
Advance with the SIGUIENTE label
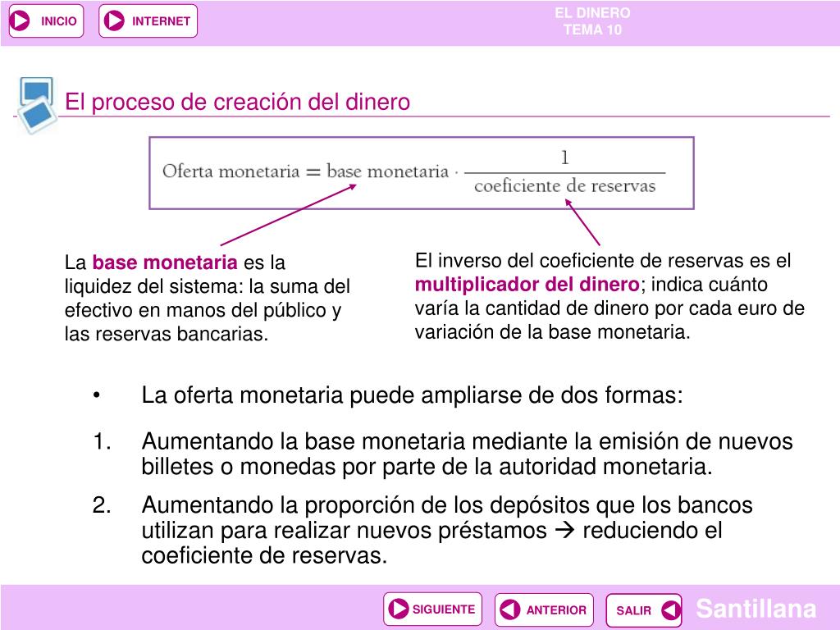[444, 609]
